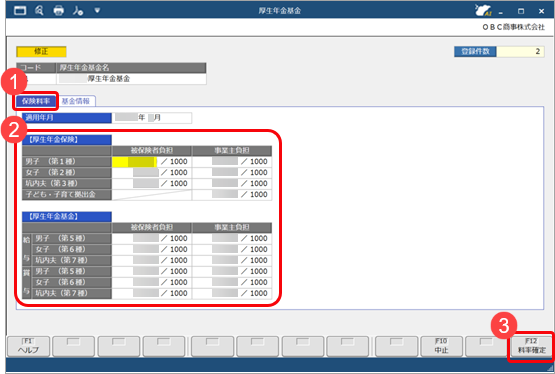Click the 厚生年金基金名 name field
Viewport: 555px width, 374px height.
pos(131,79)
